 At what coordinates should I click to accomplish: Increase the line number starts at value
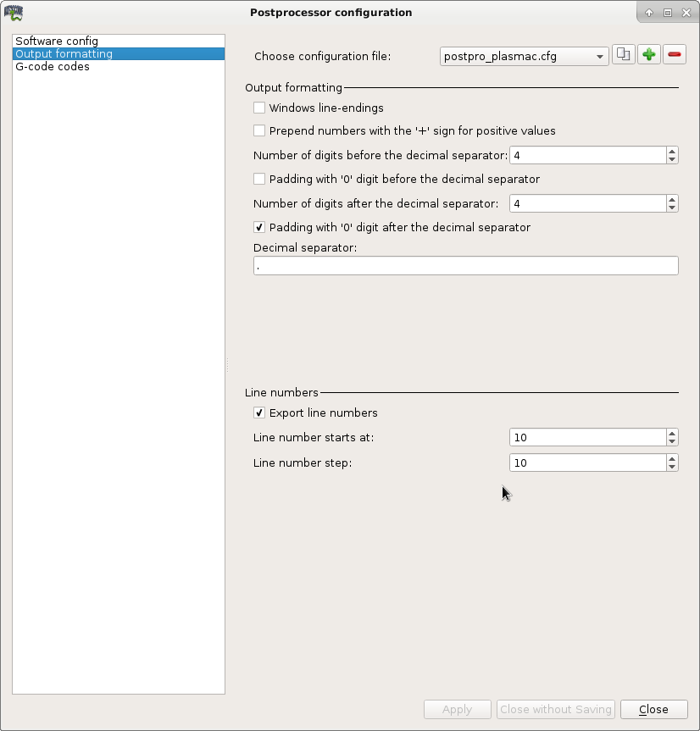(672, 433)
